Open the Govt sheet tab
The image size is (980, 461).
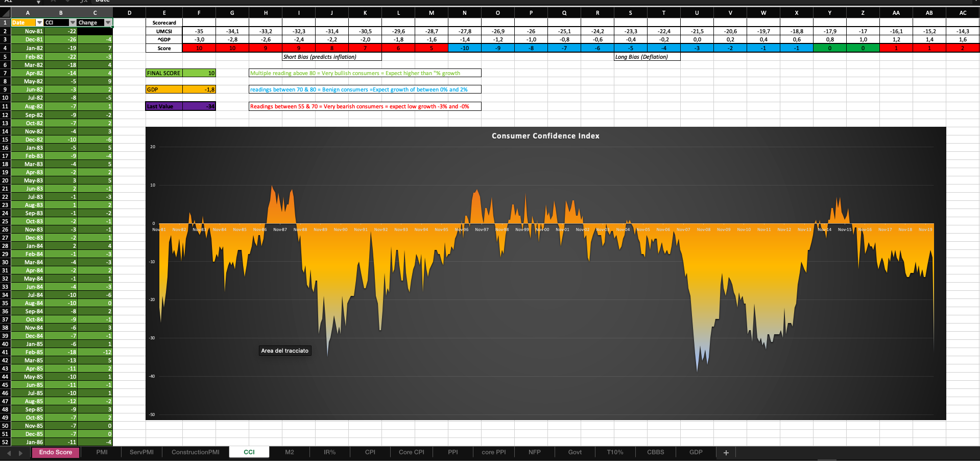point(575,452)
